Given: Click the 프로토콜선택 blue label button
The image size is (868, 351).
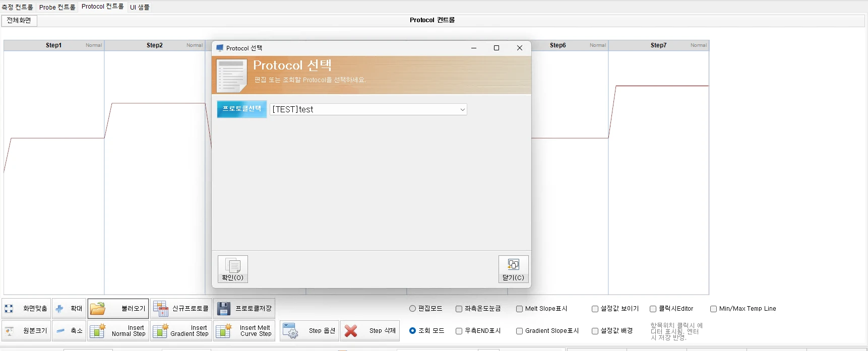Looking at the screenshot, I should coord(242,109).
